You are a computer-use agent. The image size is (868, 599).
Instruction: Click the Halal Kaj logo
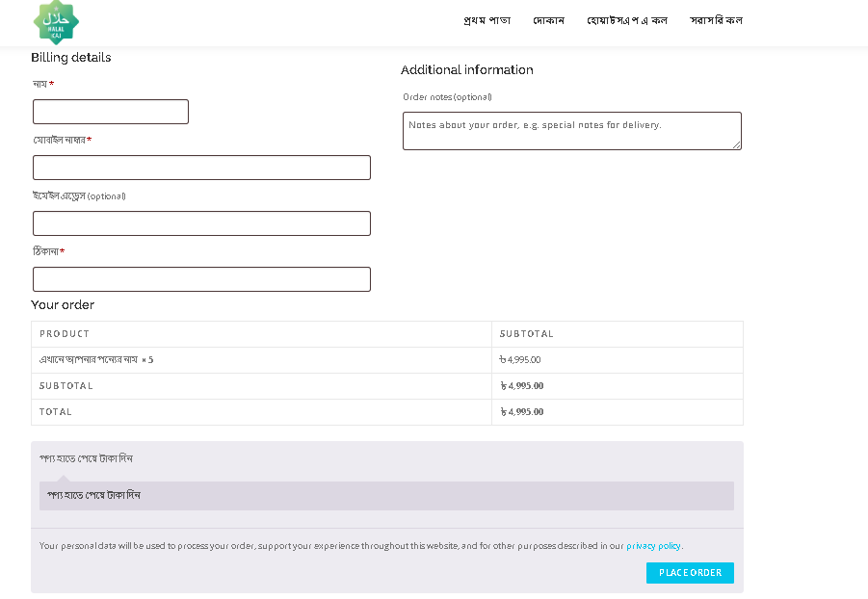pyautogui.click(x=57, y=22)
